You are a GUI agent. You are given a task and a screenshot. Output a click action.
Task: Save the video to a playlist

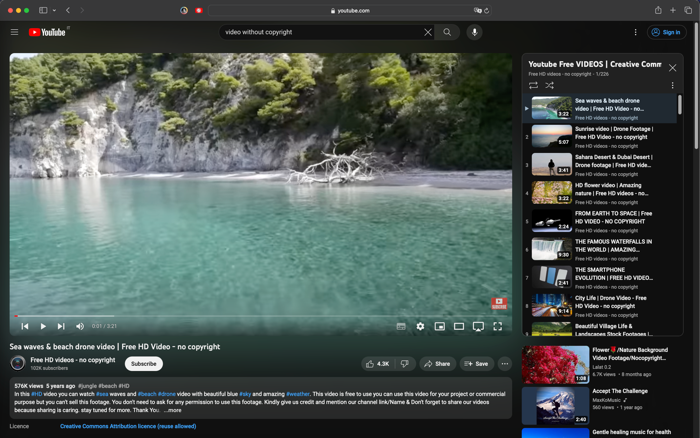[476, 364]
